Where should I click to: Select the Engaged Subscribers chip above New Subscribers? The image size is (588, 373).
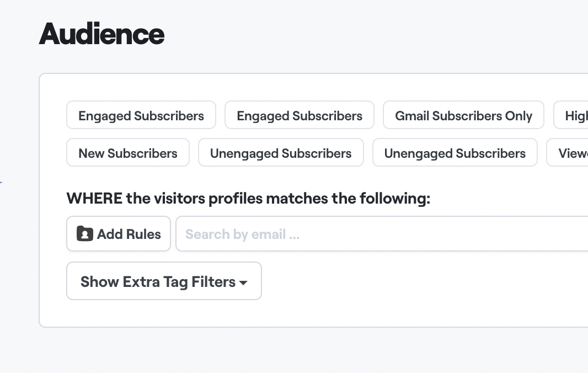pyautogui.click(x=141, y=116)
